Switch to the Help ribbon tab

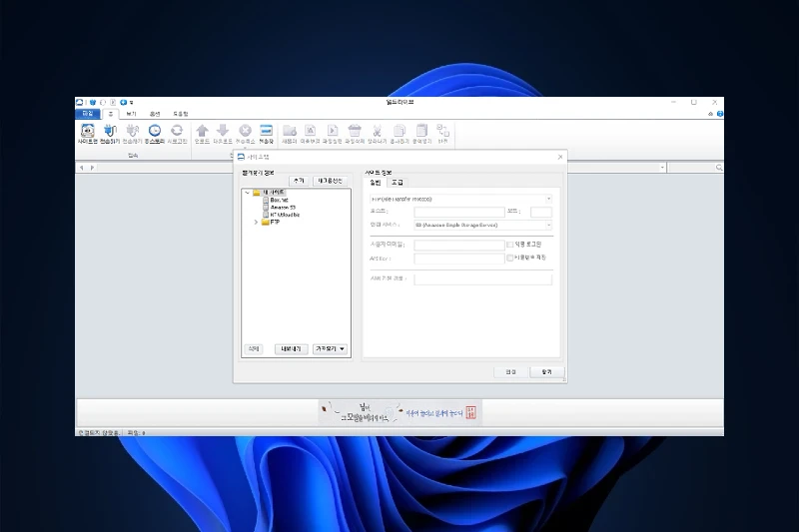click(181, 114)
